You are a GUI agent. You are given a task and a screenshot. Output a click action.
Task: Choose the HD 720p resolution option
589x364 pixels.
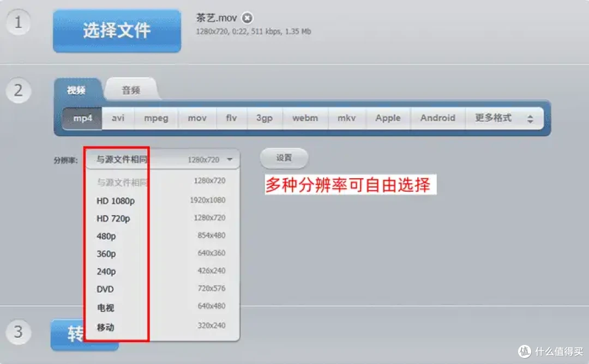pos(163,219)
